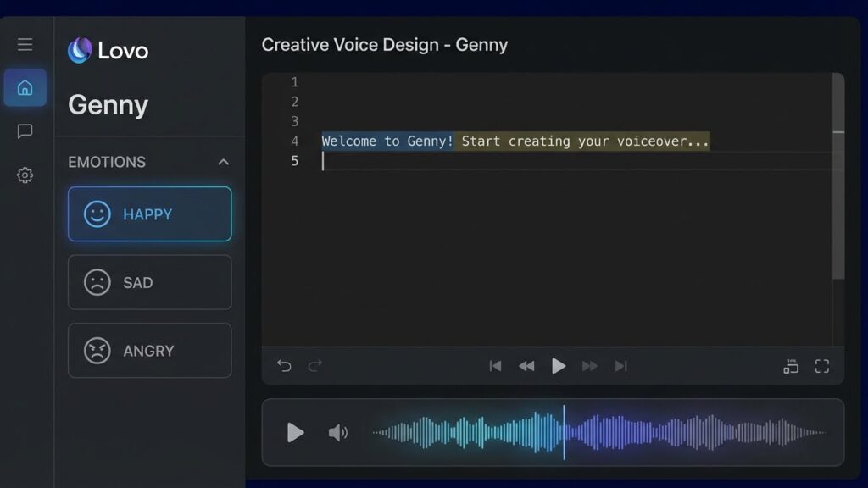Go to the Home sidebar icon

pyautogui.click(x=25, y=87)
